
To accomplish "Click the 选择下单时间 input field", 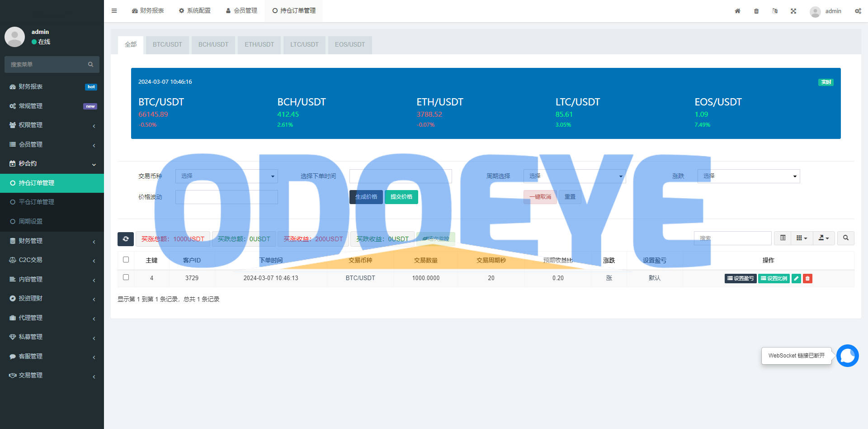I will 401,176.
